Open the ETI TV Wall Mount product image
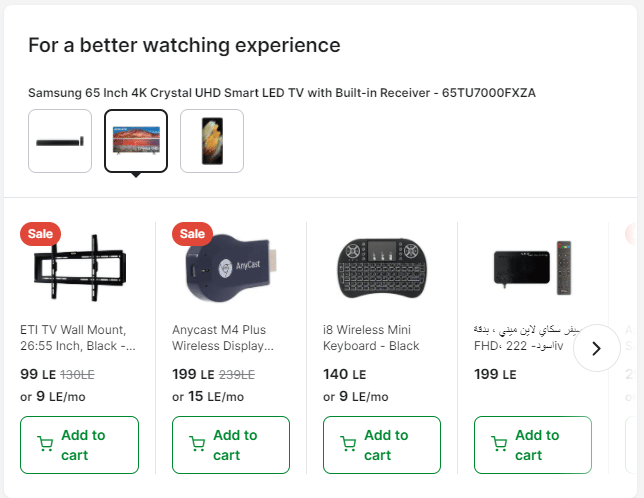 tap(80, 267)
